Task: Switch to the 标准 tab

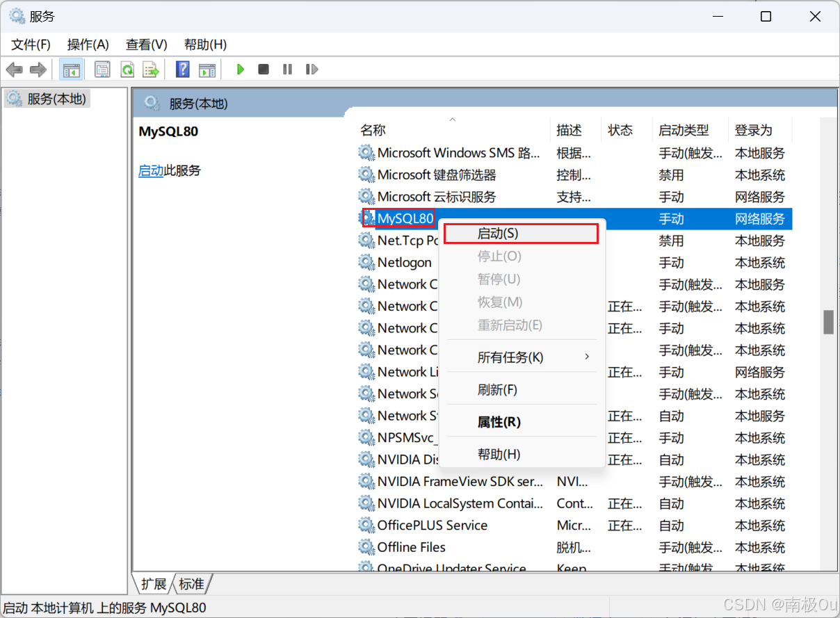Action: [192, 584]
